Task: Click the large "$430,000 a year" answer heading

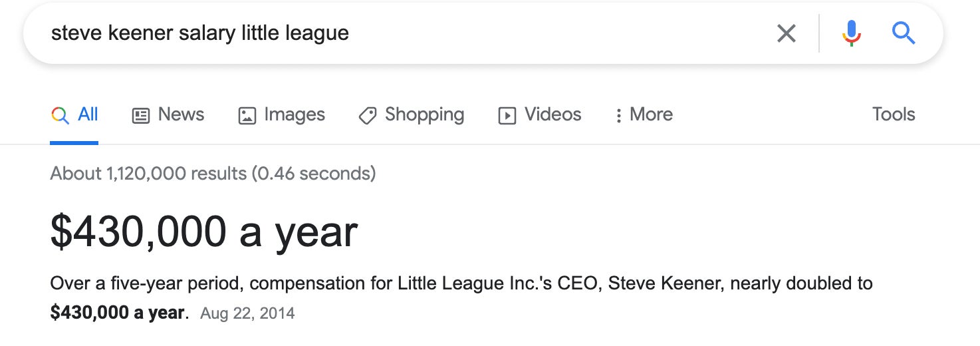Action: (x=204, y=232)
